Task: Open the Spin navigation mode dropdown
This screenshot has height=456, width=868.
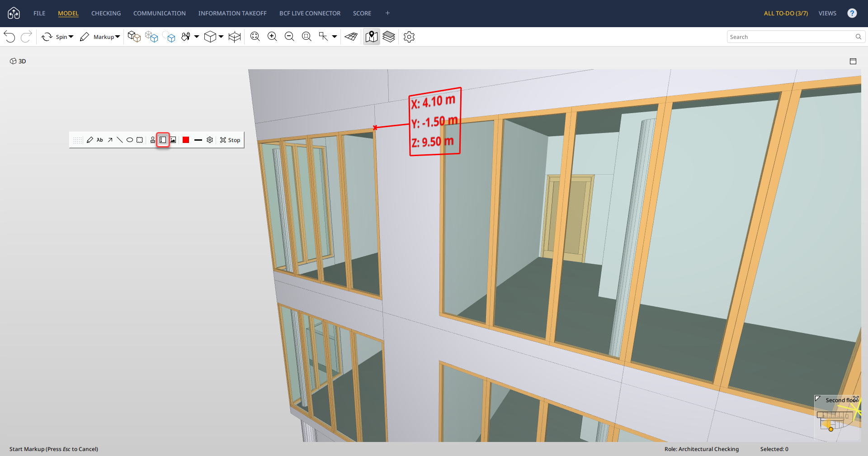Action: coord(71,37)
